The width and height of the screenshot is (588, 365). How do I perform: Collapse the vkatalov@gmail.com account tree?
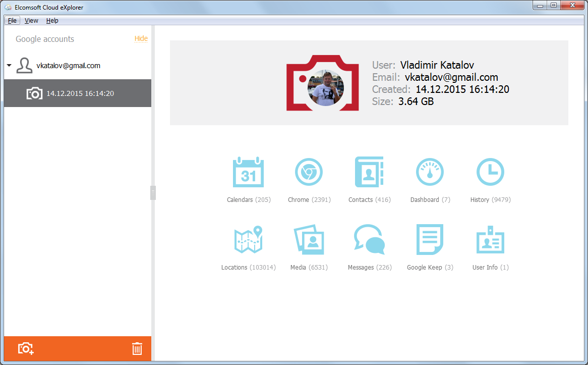point(9,66)
